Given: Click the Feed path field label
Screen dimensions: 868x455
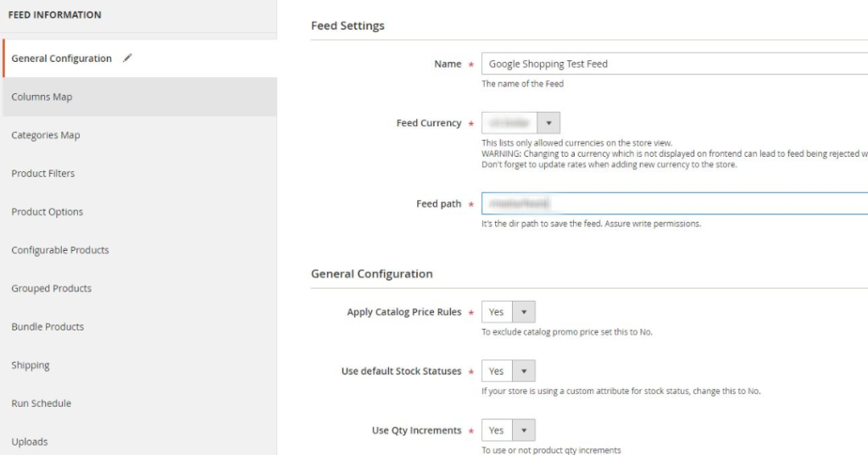Looking at the screenshot, I should click(x=439, y=203).
